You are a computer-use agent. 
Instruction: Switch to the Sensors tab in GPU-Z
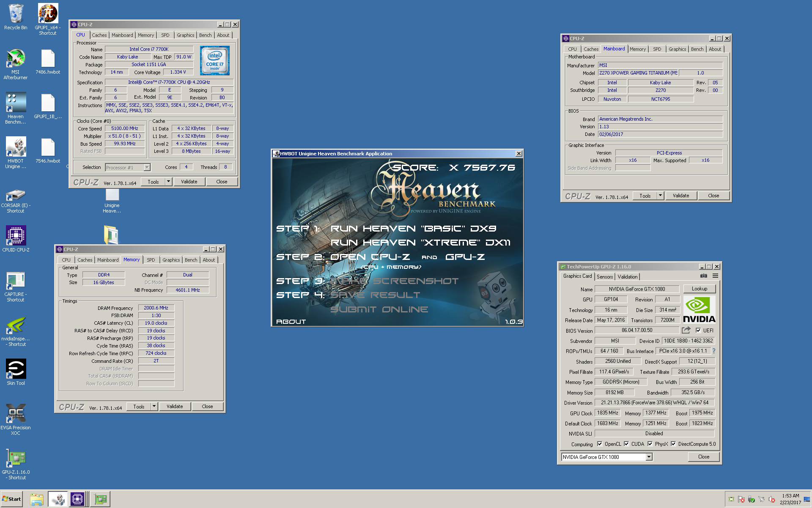605,276
